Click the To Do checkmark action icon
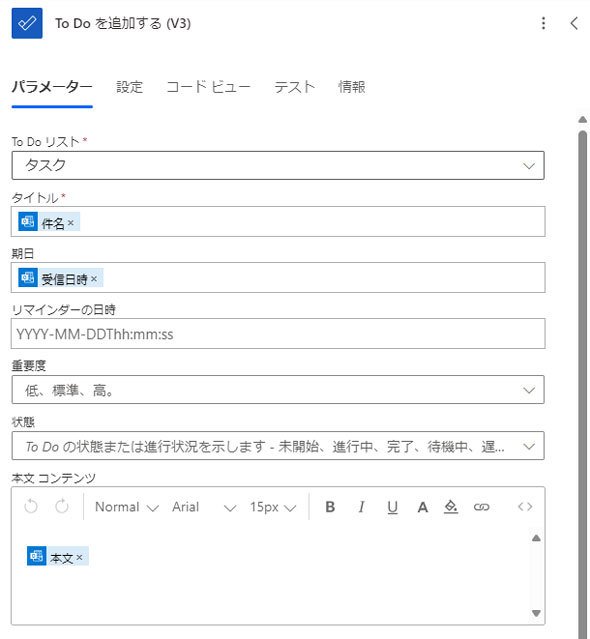 click(27, 23)
